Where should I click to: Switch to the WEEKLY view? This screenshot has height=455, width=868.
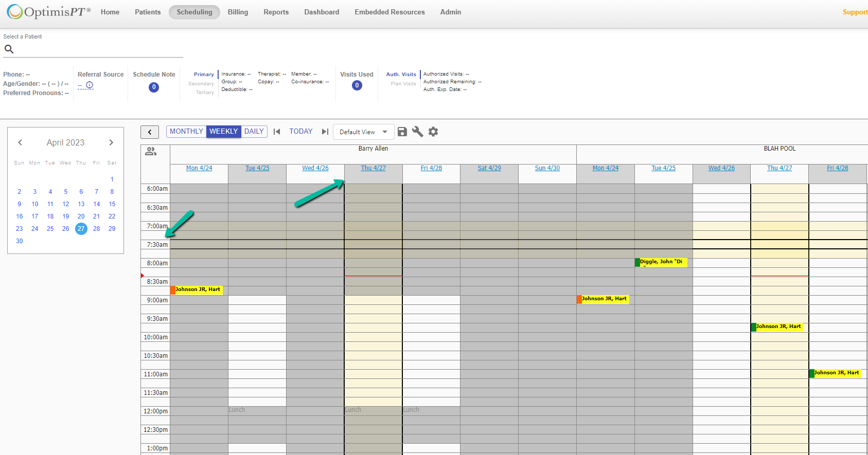coord(224,132)
